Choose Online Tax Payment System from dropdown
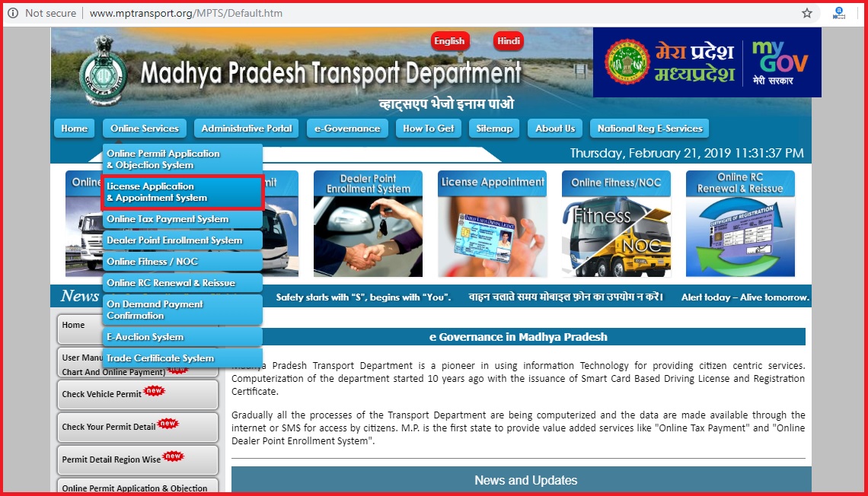The height and width of the screenshot is (496, 868). click(x=182, y=219)
